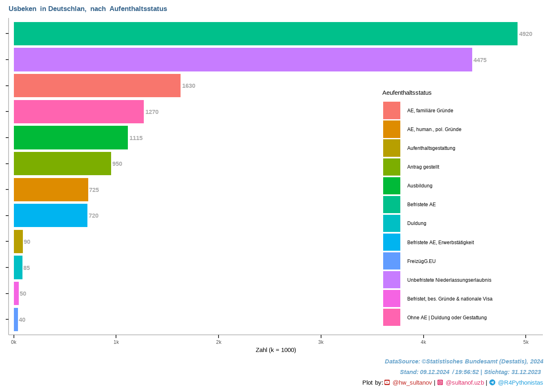Select the salmon bar with value 1630

click(x=97, y=86)
